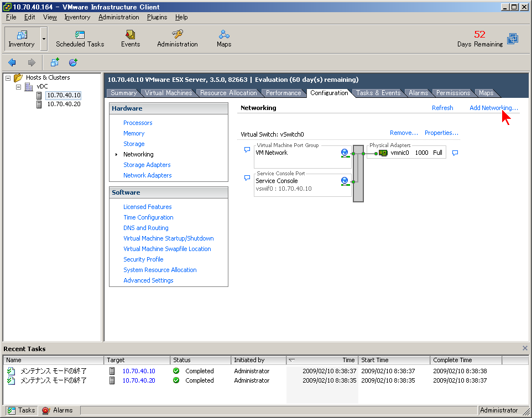Open Network Adapters under Hardware

click(x=147, y=175)
